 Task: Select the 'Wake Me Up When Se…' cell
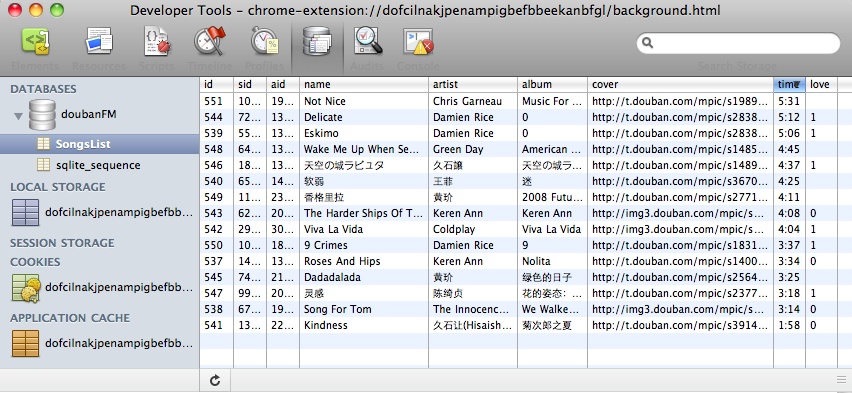coord(364,149)
